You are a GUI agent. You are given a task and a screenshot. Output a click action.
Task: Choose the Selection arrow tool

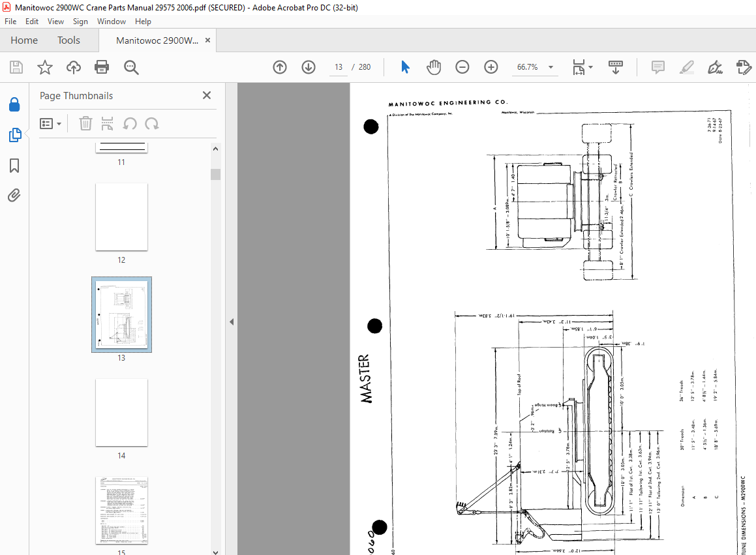405,67
